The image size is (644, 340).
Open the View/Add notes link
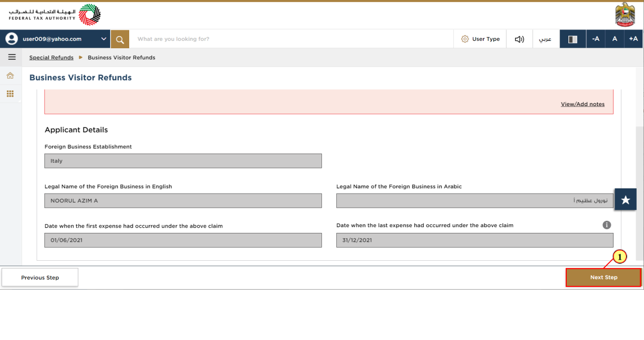click(x=583, y=104)
